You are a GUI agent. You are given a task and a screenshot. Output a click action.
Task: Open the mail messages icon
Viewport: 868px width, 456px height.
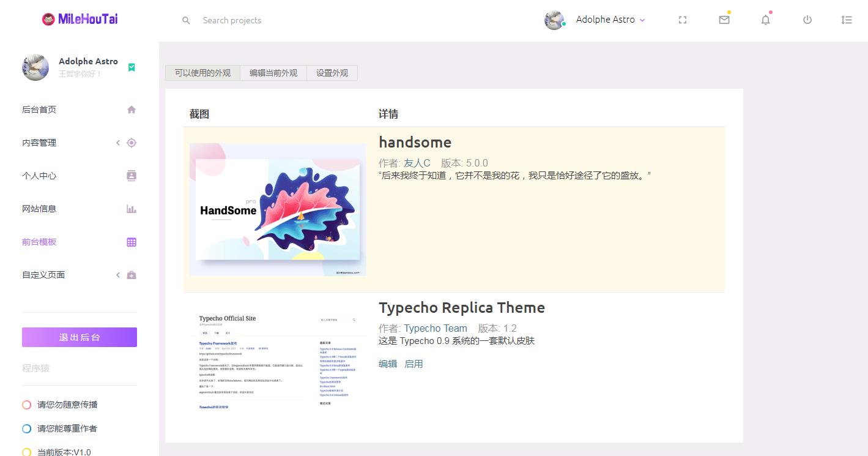coord(724,20)
